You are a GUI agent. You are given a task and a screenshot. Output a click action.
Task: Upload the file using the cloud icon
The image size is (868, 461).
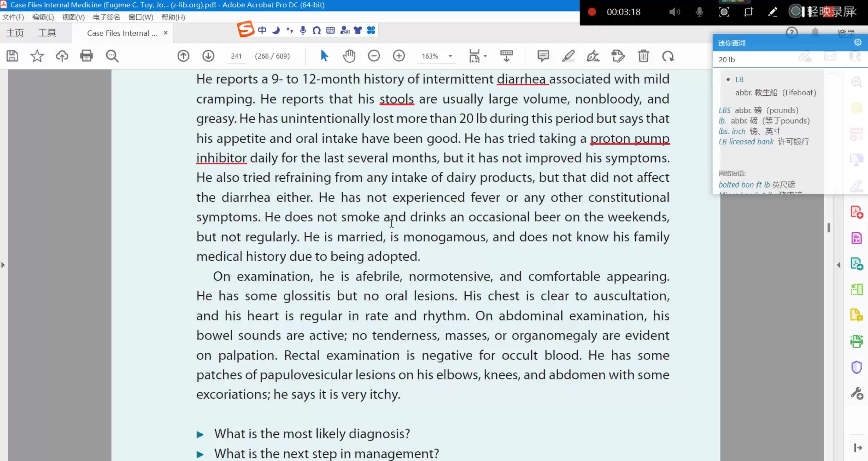[x=62, y=56]
